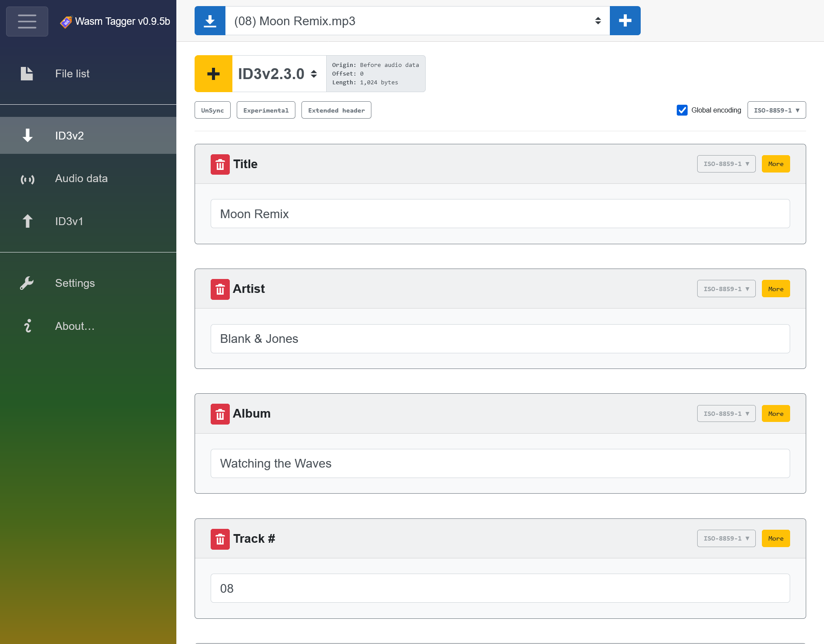Click the About info icon
This screenshot has height=644, width=824.
pos(28,326)
